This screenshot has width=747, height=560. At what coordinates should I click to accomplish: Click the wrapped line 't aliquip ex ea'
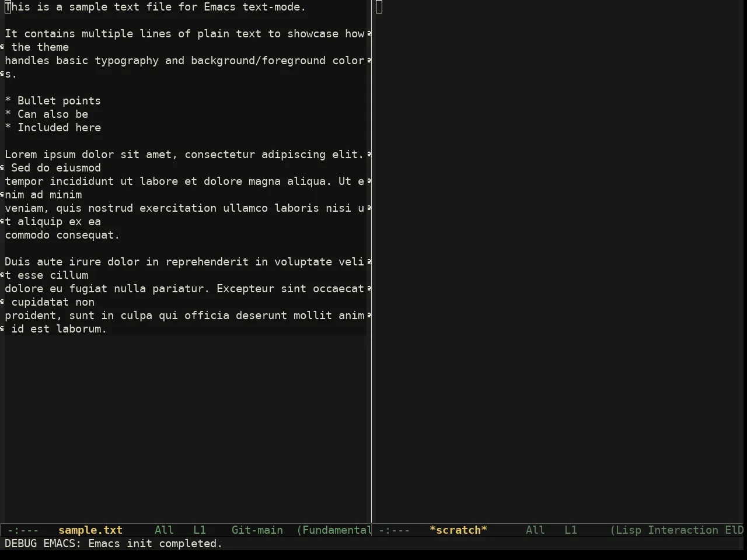click(53, 222)
